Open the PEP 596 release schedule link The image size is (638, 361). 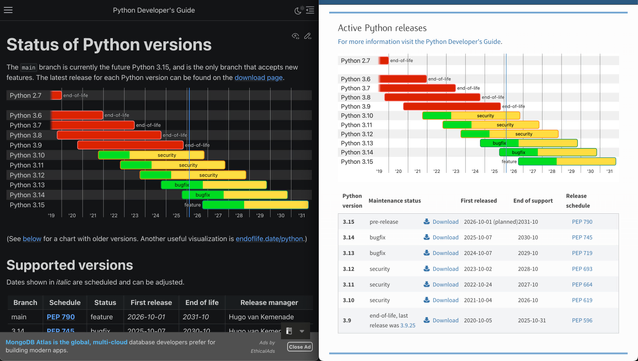pyautogui.click(x=582, y=320)
